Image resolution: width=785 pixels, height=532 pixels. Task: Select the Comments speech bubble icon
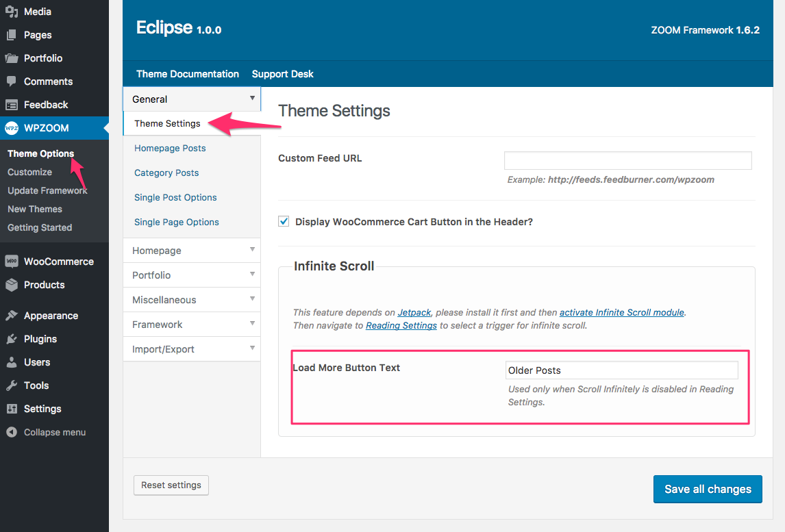12,81
